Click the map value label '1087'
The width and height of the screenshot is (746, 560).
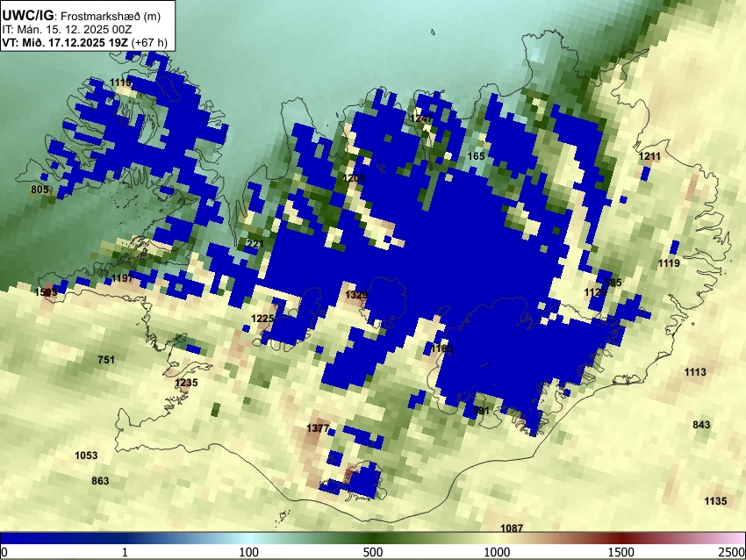[x=512, y=528]
